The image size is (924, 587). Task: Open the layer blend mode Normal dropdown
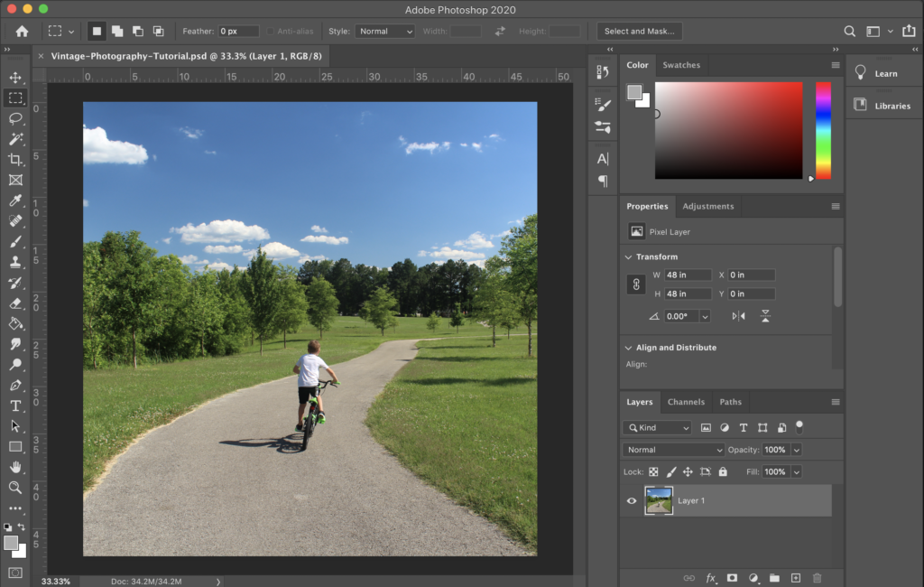click(x=674, y=450)
